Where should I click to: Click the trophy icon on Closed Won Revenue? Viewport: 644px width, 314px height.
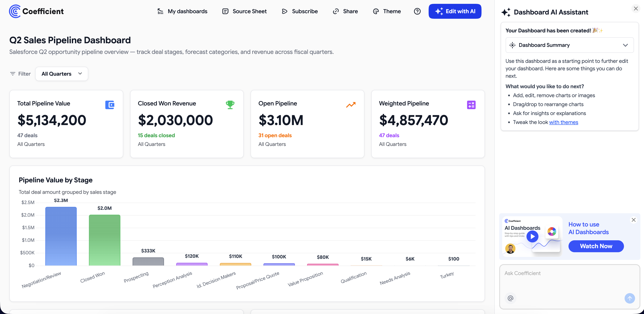point(230,105)
